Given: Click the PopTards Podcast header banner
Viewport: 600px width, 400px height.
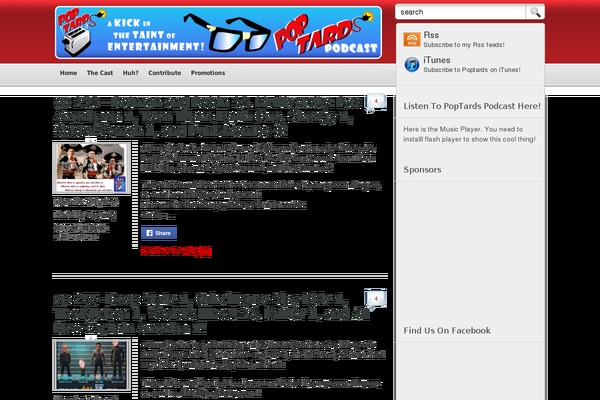Looking at the screenshot, I should [x=218, y=33].
